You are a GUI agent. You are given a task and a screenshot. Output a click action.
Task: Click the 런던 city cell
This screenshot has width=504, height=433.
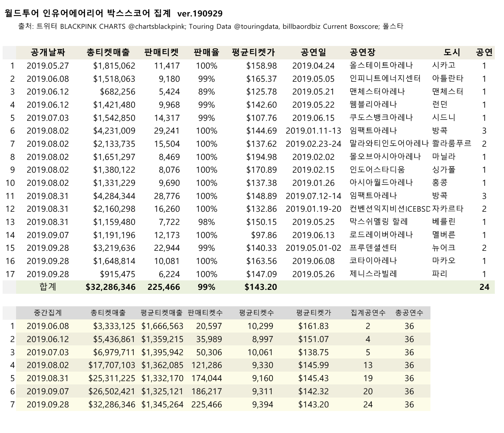click(440, 104)
